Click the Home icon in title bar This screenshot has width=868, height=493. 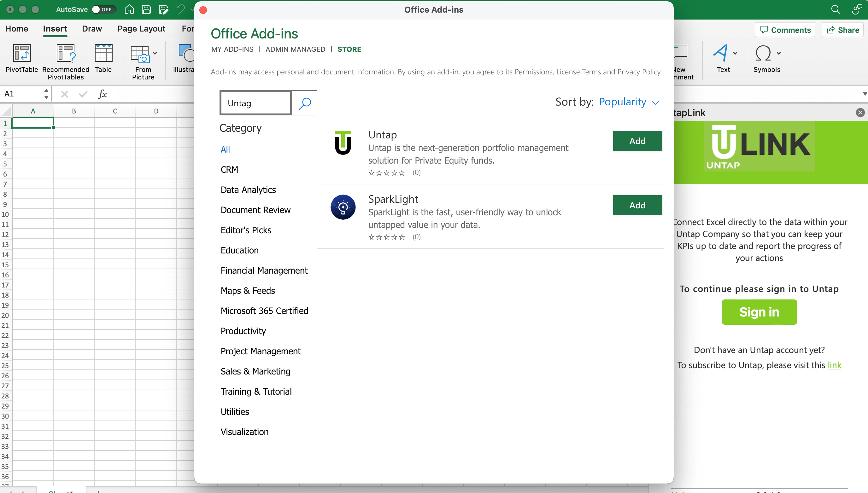[129, 9]
